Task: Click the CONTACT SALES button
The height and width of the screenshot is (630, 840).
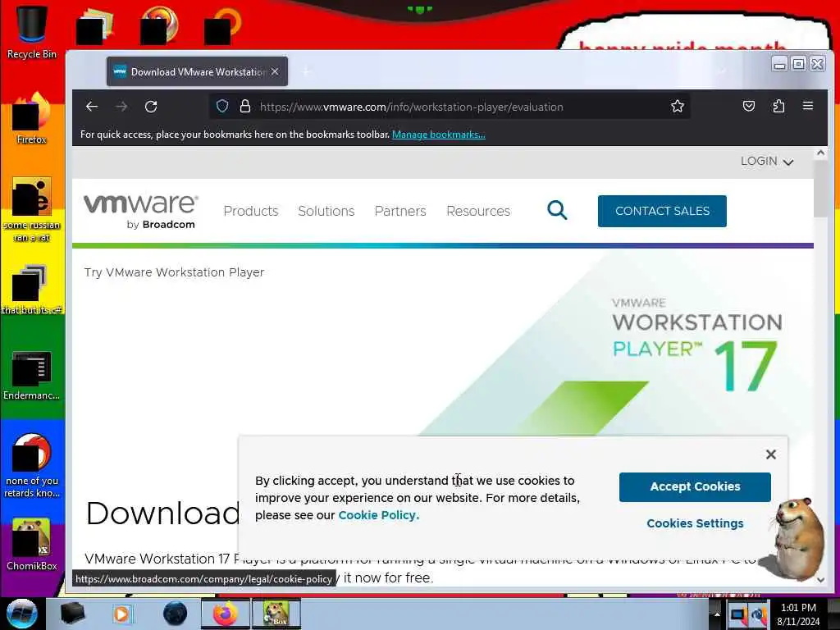Action: pos(662,211)
